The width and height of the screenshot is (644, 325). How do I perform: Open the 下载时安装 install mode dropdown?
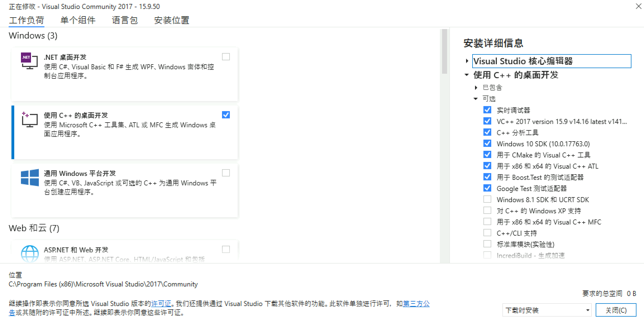click(547, 310)
